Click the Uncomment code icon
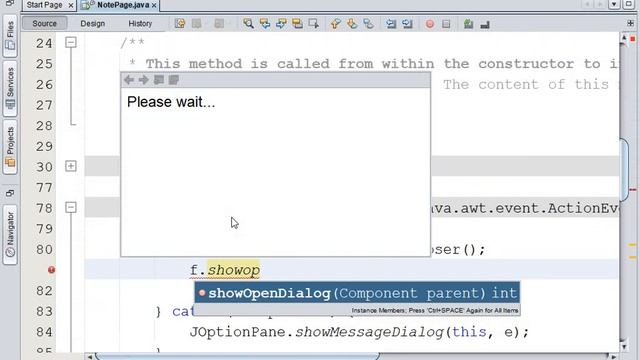The image size is (640, 360). [485, 24]
